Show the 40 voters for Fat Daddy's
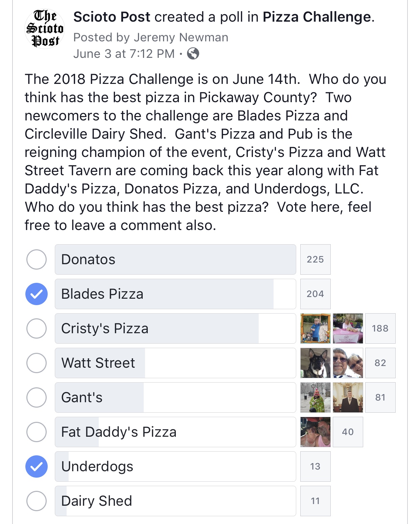The height and width of the screenshot is (524, 420). pyautogui.click(x=348, y=432)
